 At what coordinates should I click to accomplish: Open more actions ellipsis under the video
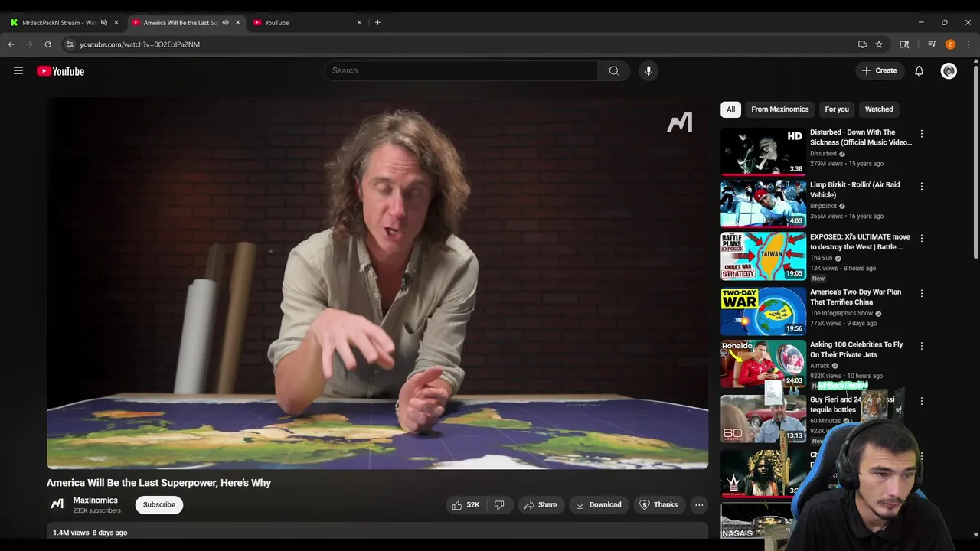coord(698,505)
